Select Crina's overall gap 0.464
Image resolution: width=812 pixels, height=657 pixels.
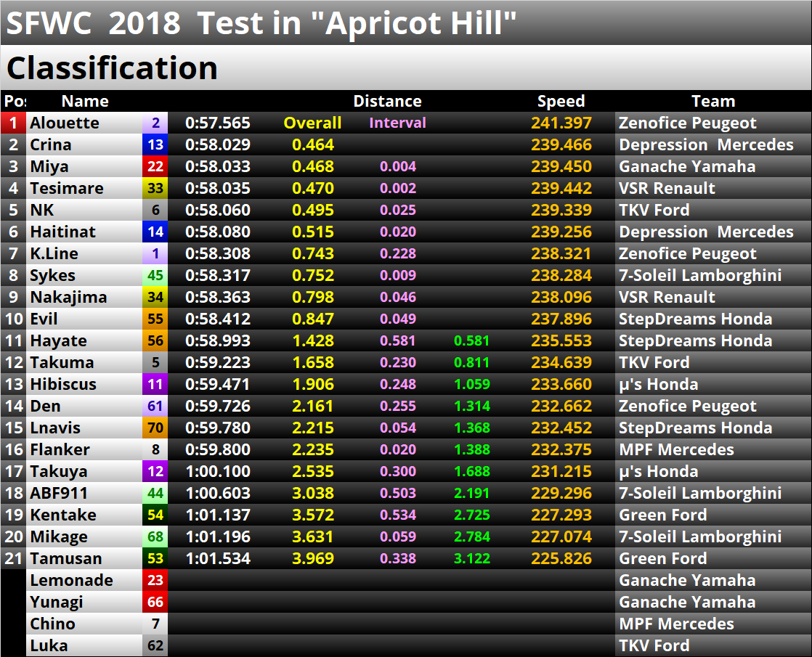tap(313, 144)
